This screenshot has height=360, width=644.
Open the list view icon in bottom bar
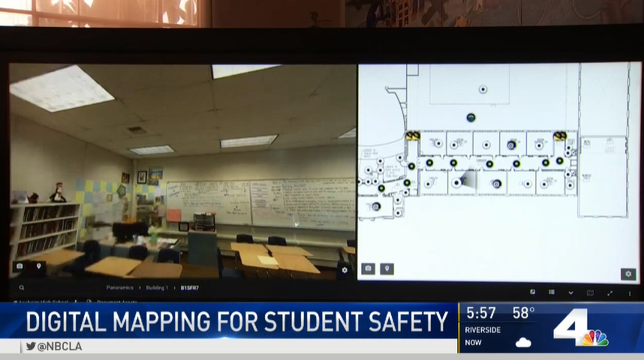[552, 292]
